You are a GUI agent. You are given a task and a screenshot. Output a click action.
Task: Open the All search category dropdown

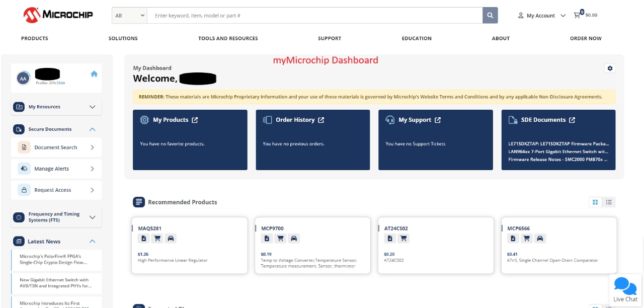pyautogui.click(x=129, y=15)
